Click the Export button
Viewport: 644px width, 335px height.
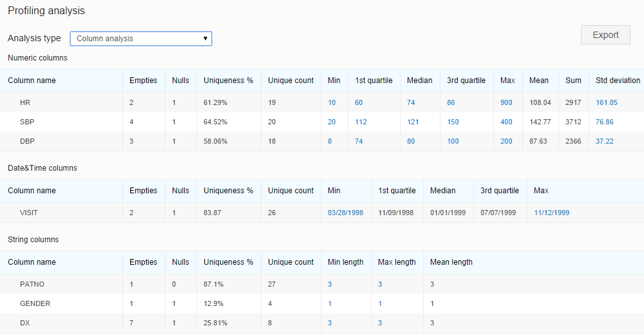click(605, 35)
